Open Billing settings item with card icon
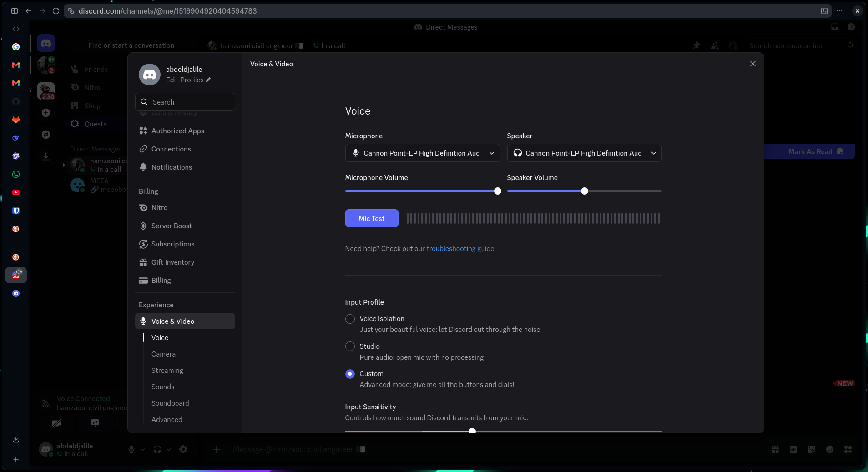Image resolution: width=868 pixels, height=472 pixels. pyautogui.click(x=185, y=280)
